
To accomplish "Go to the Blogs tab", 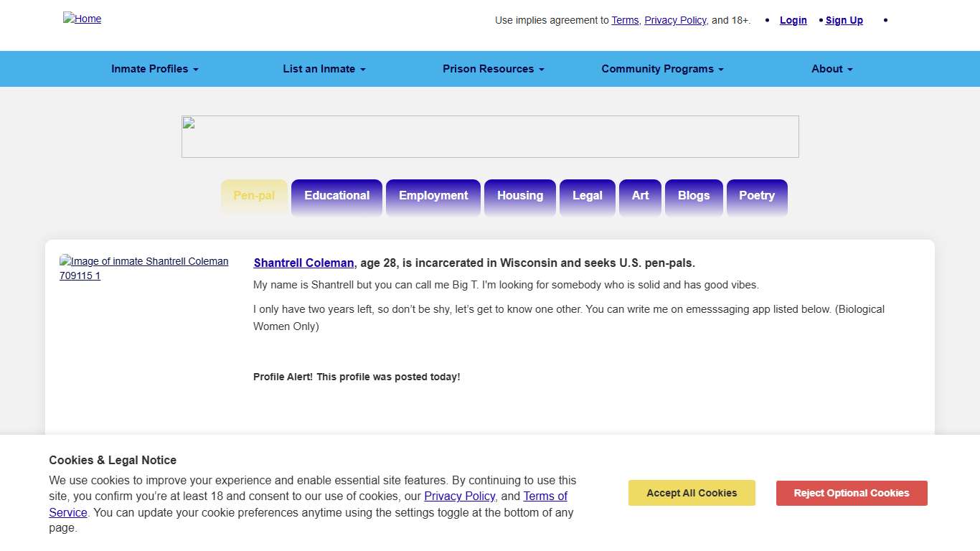I will pos(694,196).
